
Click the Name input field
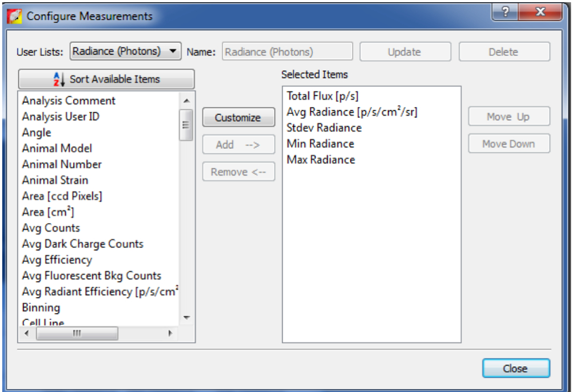(x=287, y=52)
